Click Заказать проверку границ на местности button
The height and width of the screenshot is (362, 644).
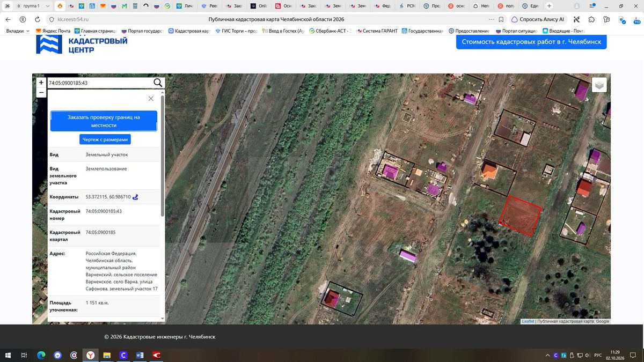tap(104, 121)
